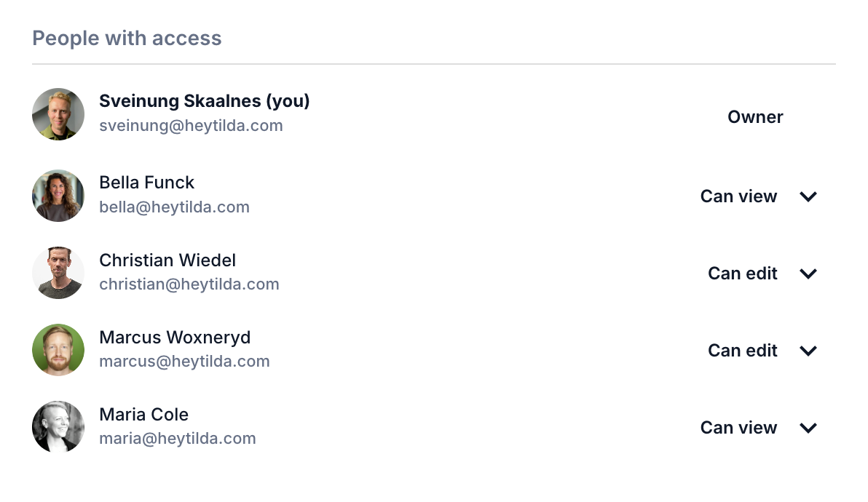The image size is (868, 502).
Task: Open Bella Funck's "Can view" permission dropdown
Action: pyautogui.click(x=738, y=196)
